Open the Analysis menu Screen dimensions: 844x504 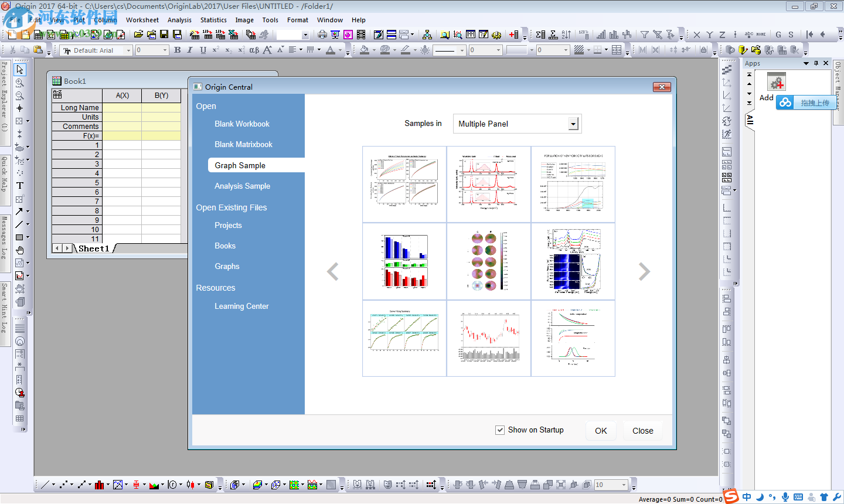(179, 20)
